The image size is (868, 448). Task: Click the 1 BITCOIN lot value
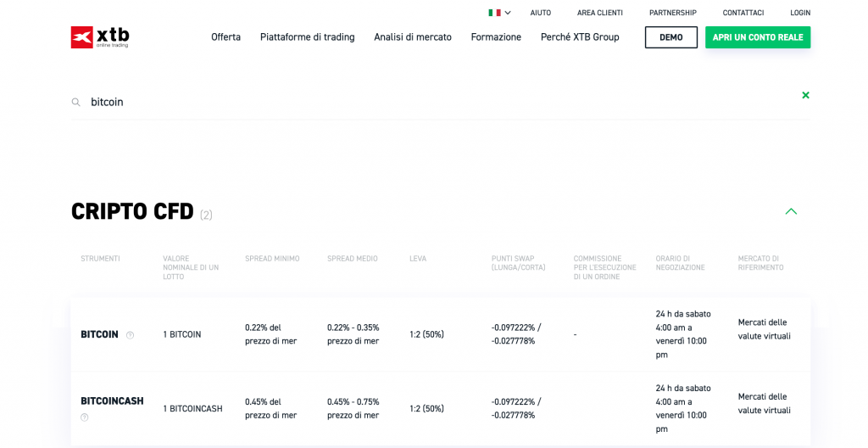click(x=182, y=334)
